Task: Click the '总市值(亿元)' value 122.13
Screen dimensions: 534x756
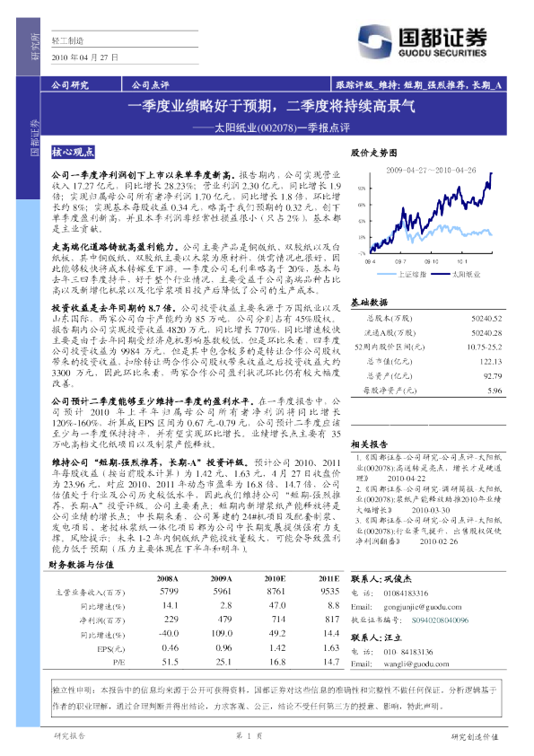Action: tap(491, 362)
